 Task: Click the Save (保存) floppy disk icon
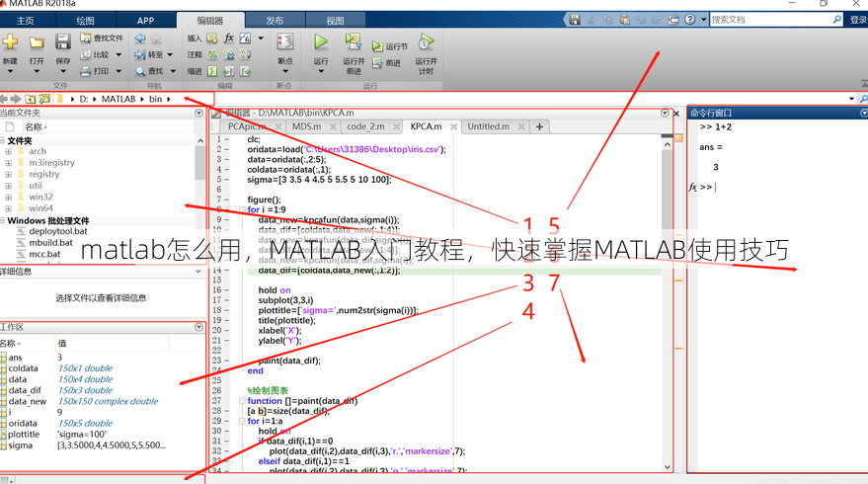62,42
